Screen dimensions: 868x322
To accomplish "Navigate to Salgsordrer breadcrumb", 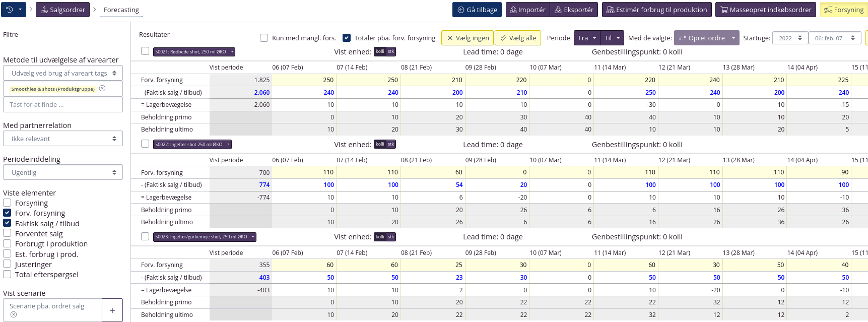I will pyautogui.click(x=62, y=10).
